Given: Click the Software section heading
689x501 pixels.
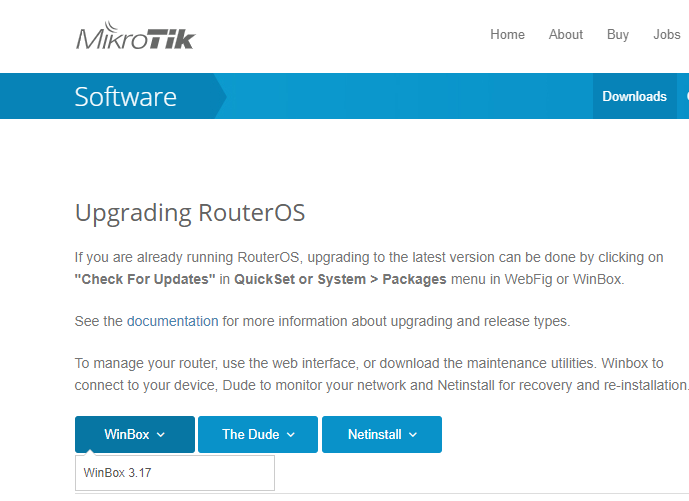Looking at the screenshot, I should click(126, 97).
